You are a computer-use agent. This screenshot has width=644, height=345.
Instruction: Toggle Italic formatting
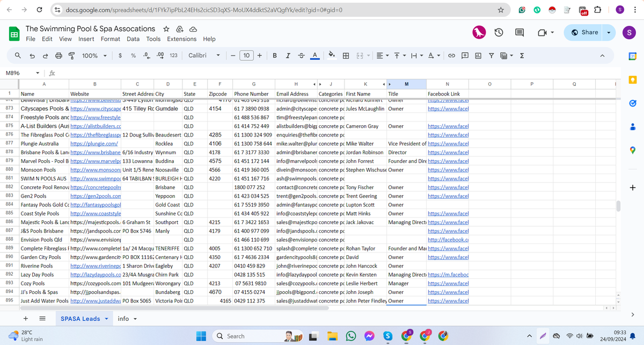[x=288, y=55]
